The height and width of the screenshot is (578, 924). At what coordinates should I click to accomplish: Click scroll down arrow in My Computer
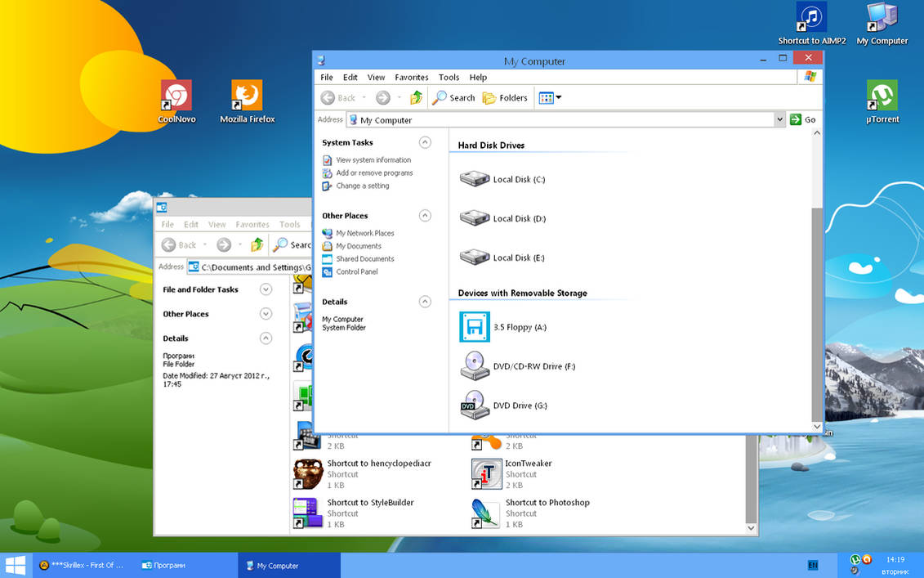816,427
